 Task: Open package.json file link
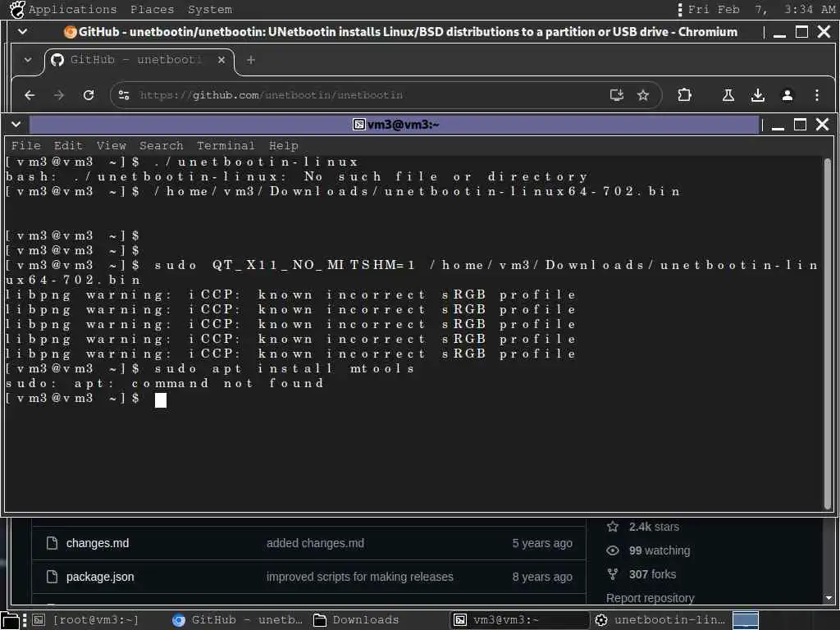click(x=100, y=577)
